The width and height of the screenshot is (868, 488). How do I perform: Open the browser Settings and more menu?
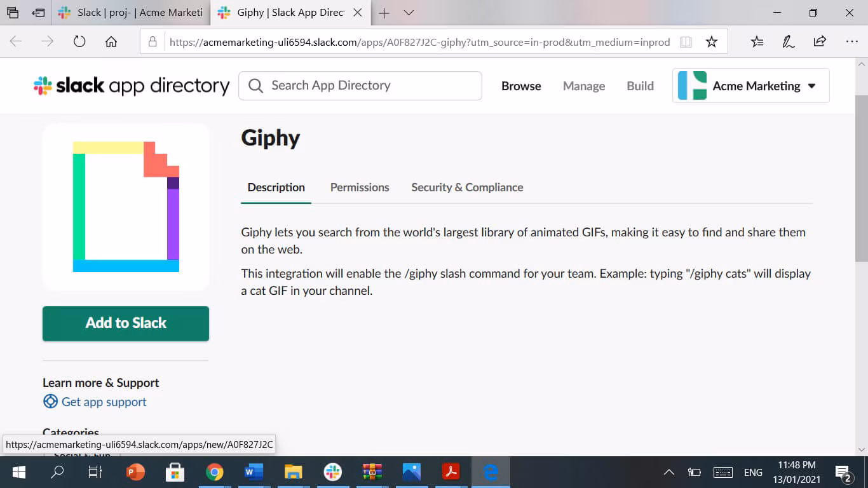[852, 42]
